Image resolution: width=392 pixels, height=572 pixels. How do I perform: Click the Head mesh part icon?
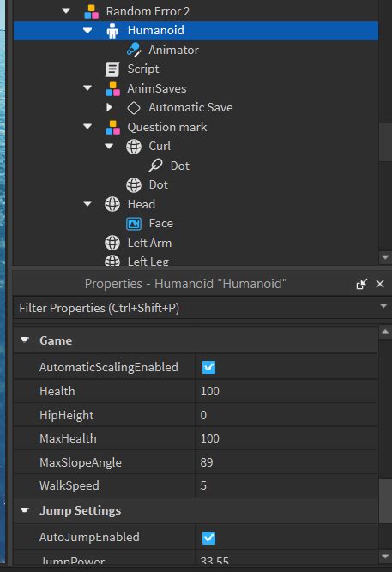tap(112, 204)
